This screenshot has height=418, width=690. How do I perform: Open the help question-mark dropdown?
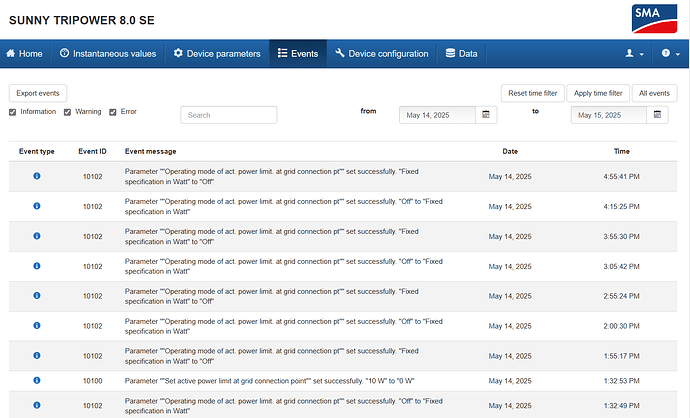tap(671, 54)
